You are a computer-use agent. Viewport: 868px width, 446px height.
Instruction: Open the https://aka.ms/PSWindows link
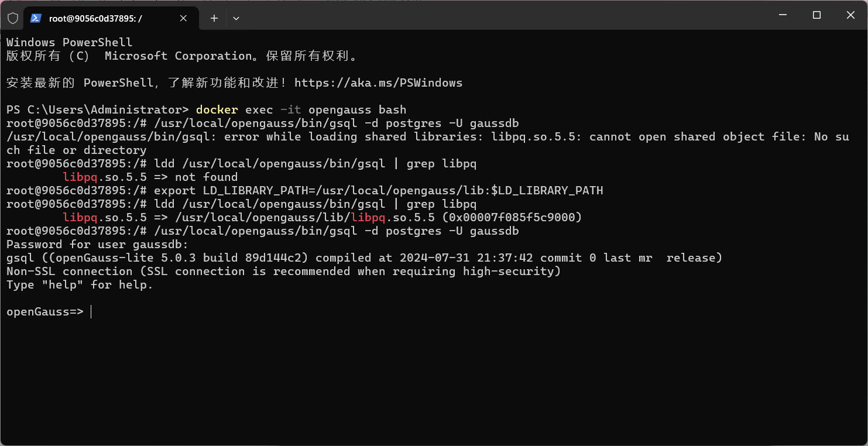[x=379, y=83]
